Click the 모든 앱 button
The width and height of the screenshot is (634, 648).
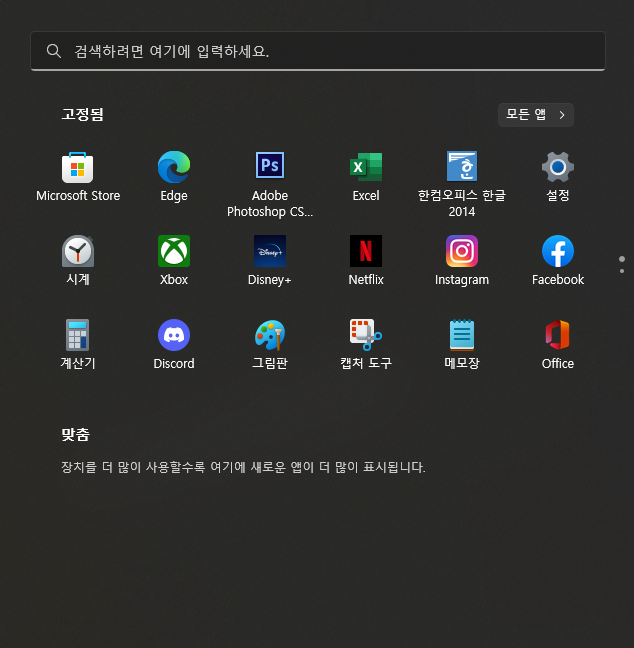(x=536, y=115)
